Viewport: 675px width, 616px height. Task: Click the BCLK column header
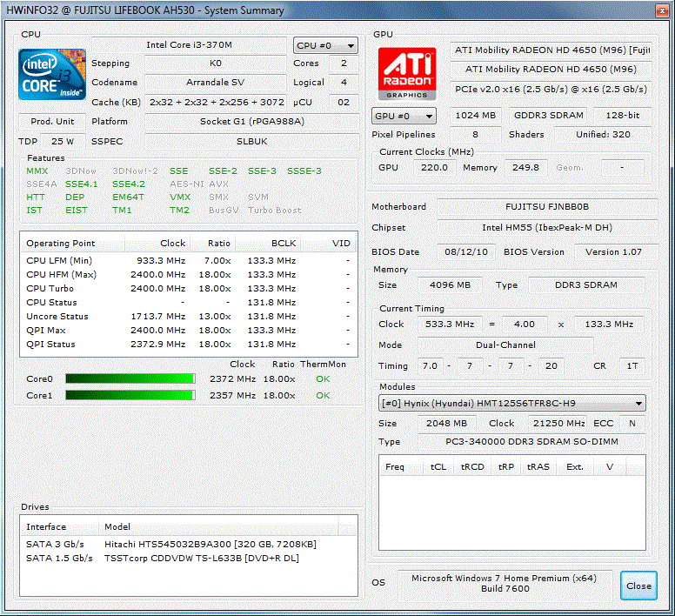(x=267, y=244)
